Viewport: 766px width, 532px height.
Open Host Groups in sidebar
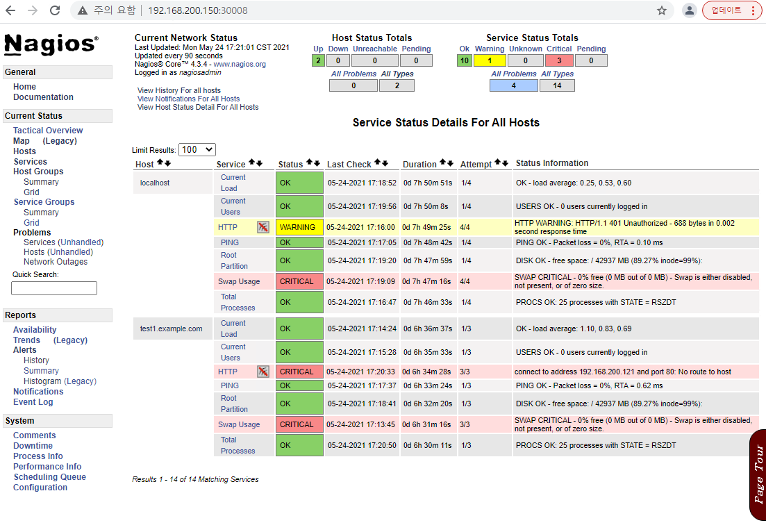[38, 172]
